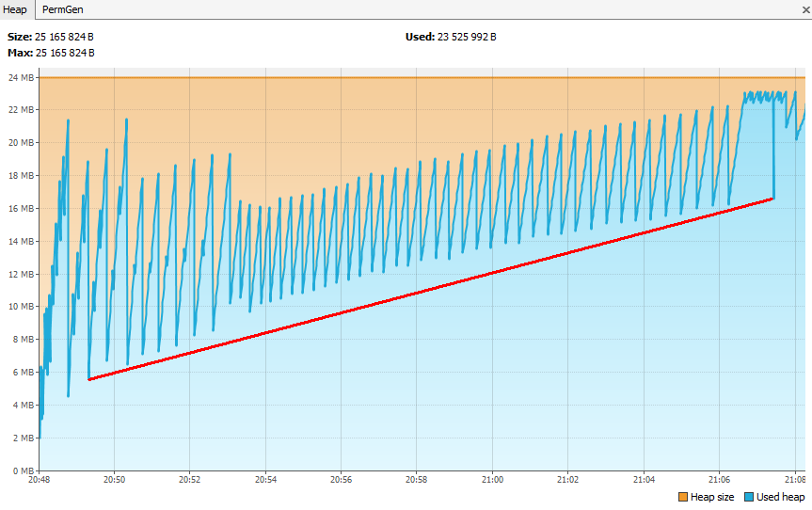812x510 pixels.
Task: Click the Used heap legend label
Action: [x=780, y=497]
